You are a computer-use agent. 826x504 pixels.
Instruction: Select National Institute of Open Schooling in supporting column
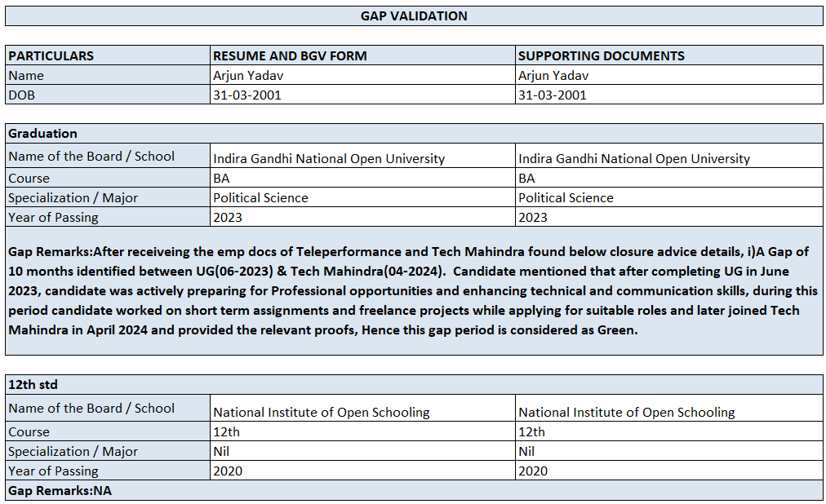coord(627,413)
